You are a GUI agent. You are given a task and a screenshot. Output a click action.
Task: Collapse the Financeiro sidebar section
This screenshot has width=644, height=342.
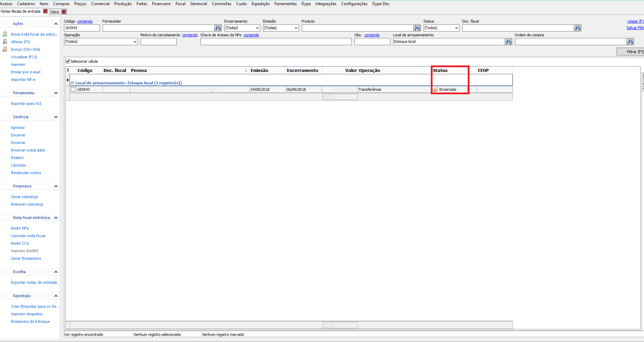pyautogui.click(x=56, y=186)
